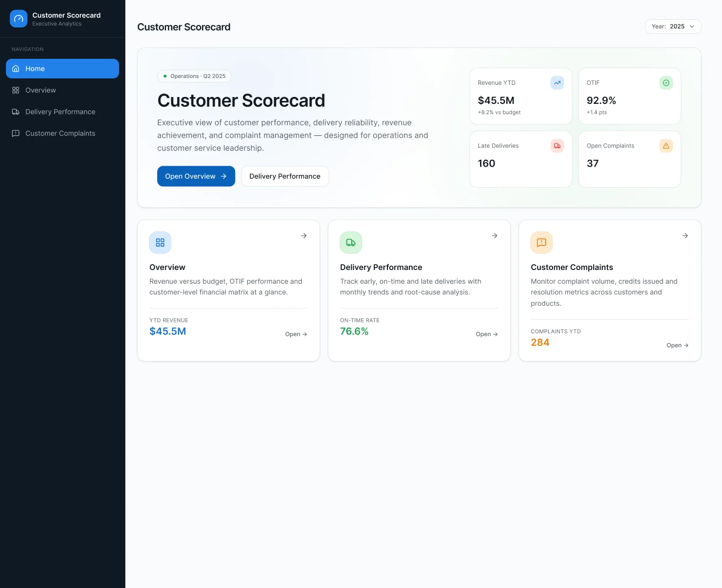The height and width of the screenshot is (588, 722).
Task: Click the Delivery Performance truck icon in the sidebar
Action: pos(16,112)
